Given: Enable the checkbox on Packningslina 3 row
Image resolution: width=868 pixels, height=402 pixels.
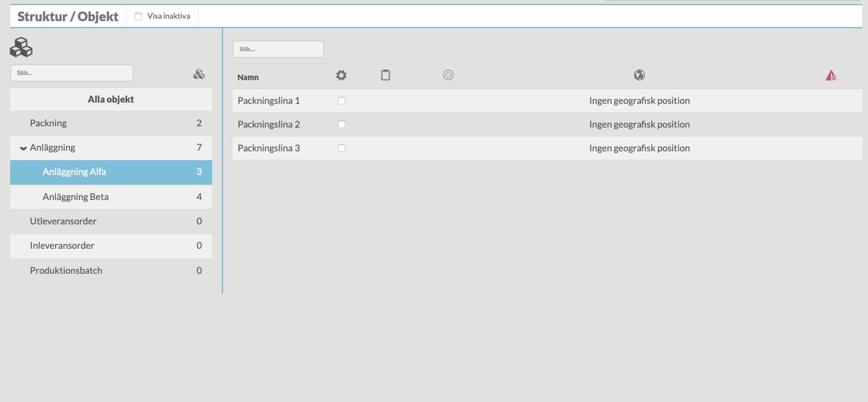Looking at the screenshot, I should point(342,148).
